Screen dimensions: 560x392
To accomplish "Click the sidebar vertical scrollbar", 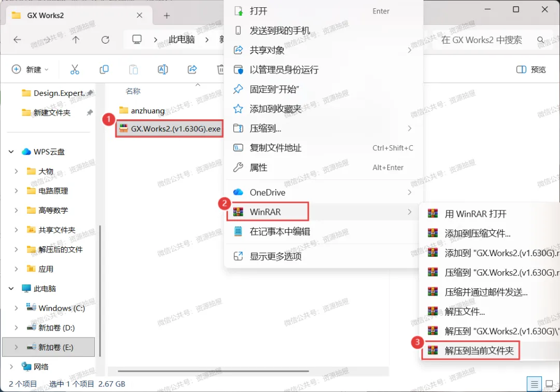I will (101, 290).
